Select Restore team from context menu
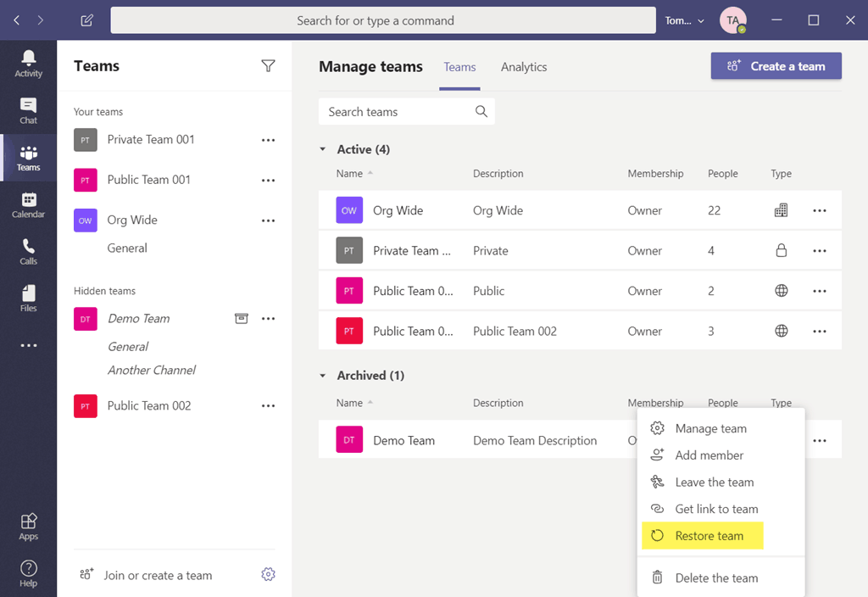 (x=709, y=536)
